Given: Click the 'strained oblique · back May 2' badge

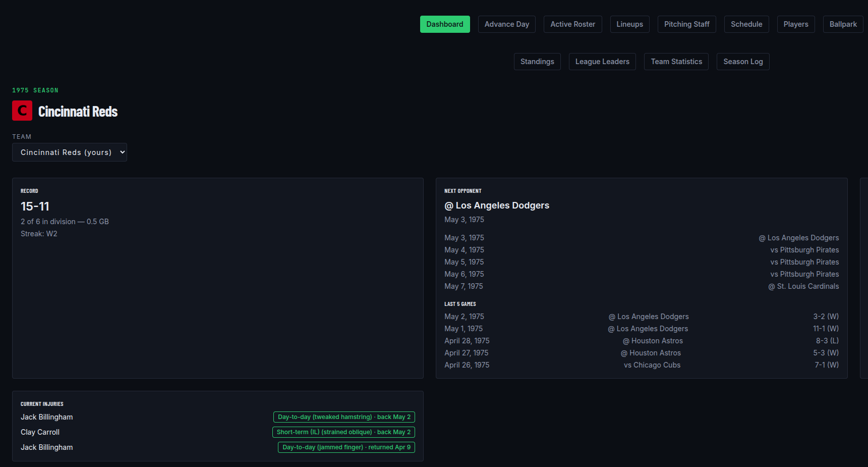Looking at the screenshot, I should click(x=343, y=432).
